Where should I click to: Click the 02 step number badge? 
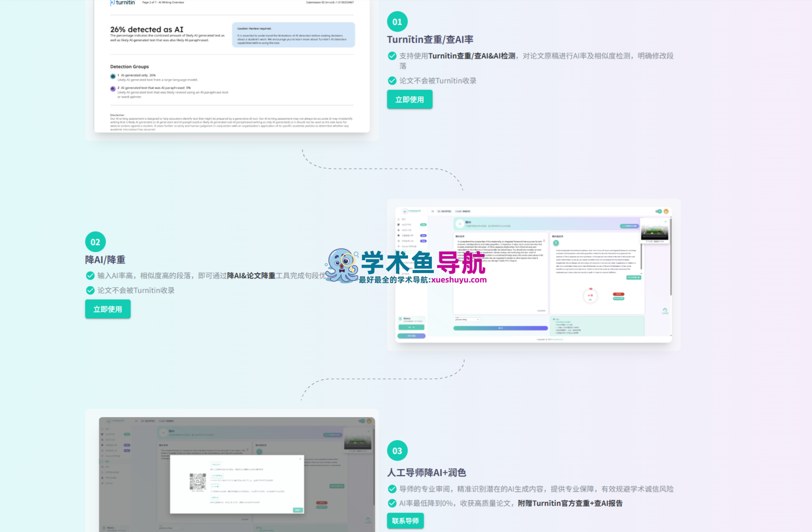(95, 242)
